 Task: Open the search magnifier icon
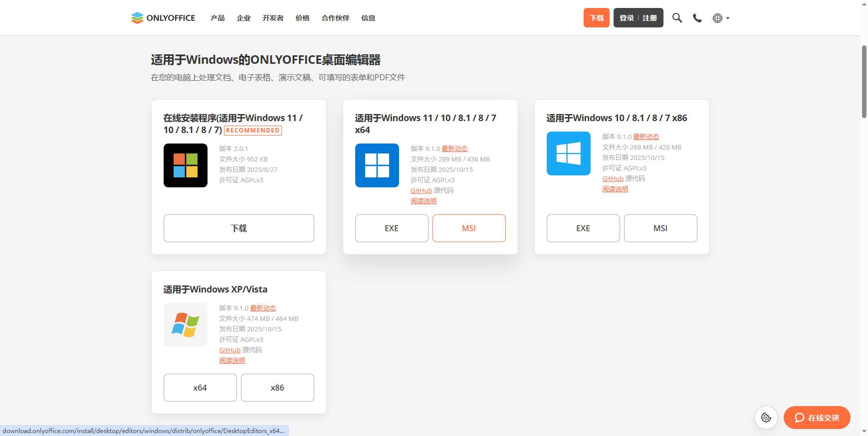(x=677, y=18)
